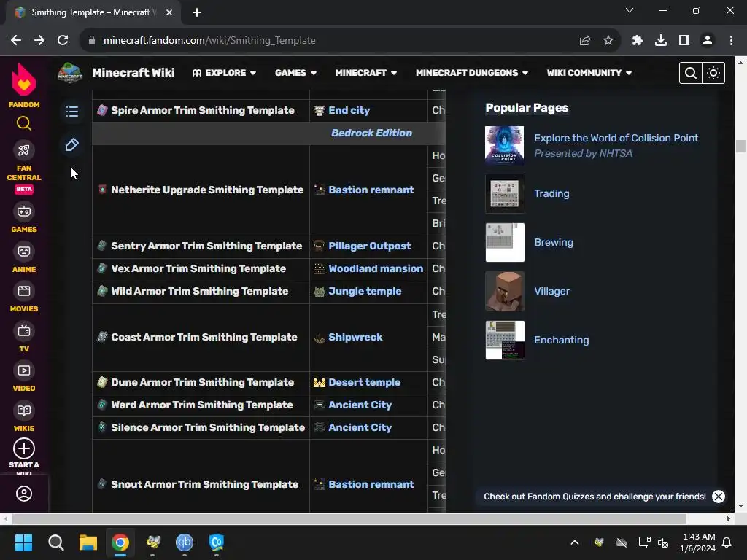Open the Windows Start menu
Image resolution: width=747 pixels, height=560 pixels.
[x=23, y=542]
